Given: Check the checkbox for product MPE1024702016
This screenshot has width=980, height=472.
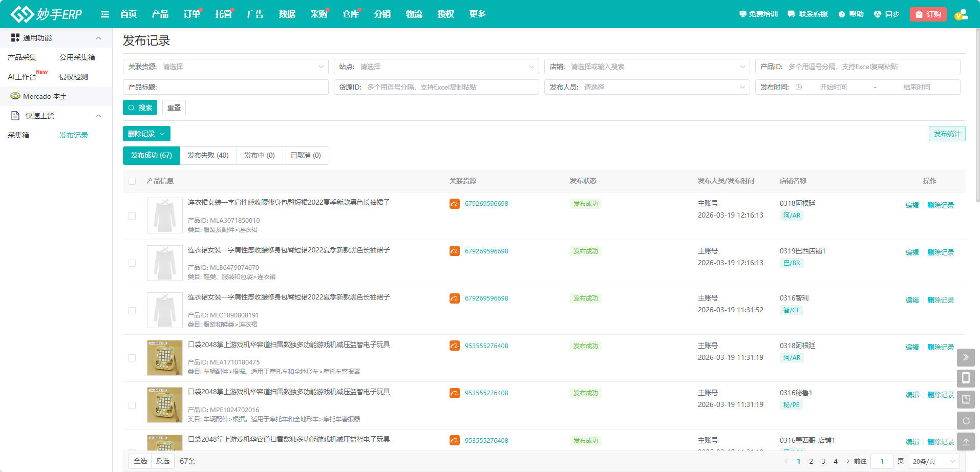Looking at the screenshot, I should coord(132,405).
